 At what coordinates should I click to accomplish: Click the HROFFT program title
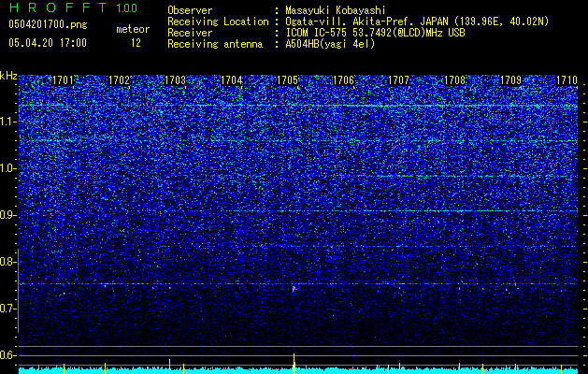pyautogui.click(x=58, y=7)
